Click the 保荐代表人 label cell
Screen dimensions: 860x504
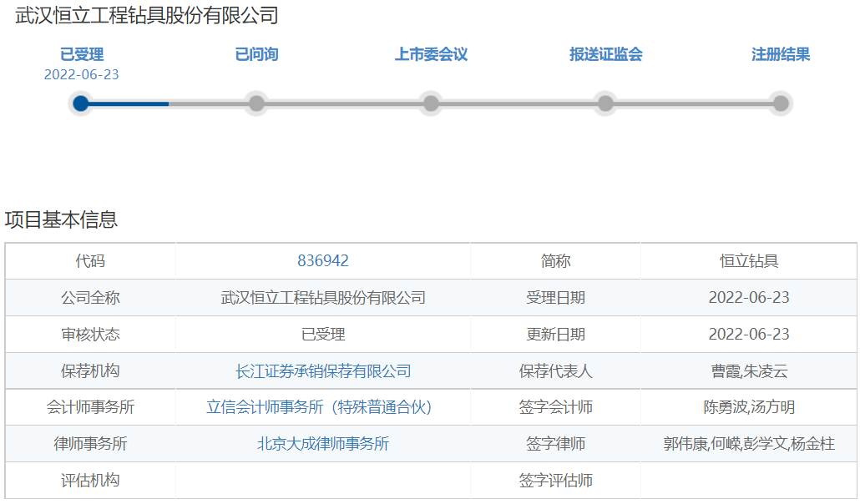[x=555, y=371]
